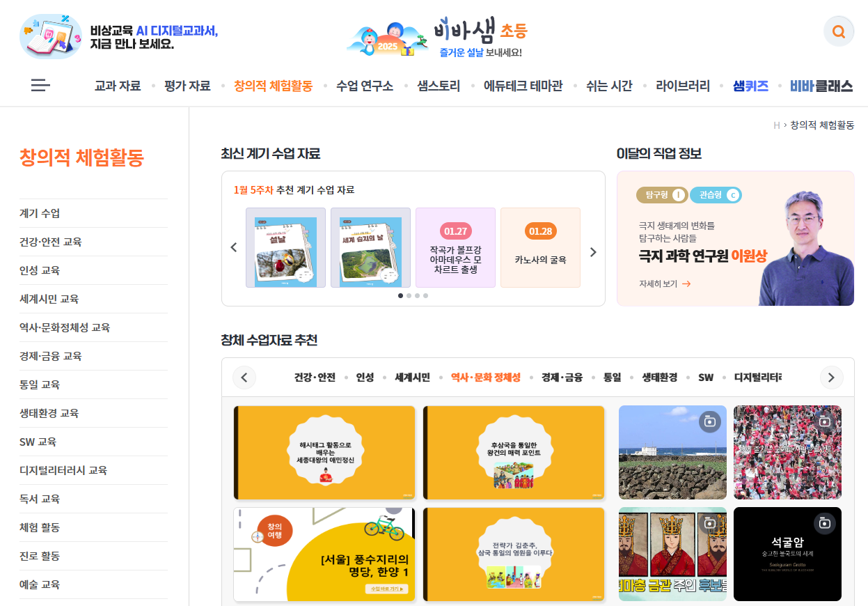Open the 설날 lesson material thumbnail
868x606 pixels.
(285, 247)
